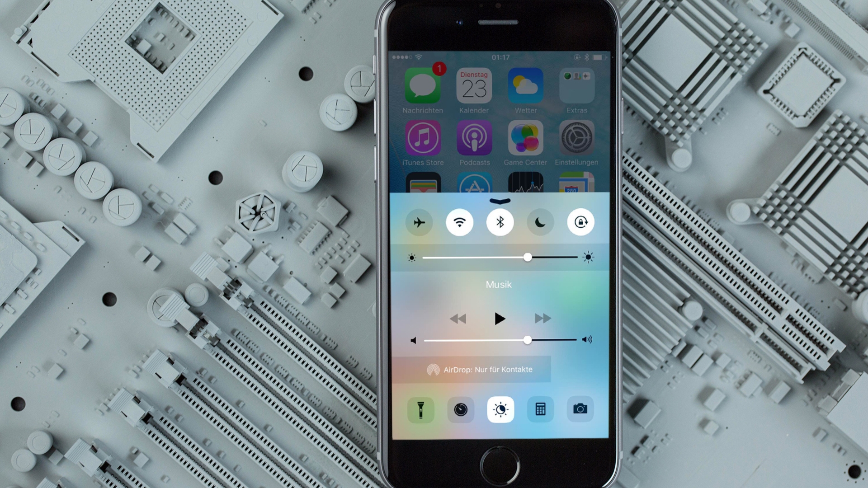868x488 pixels.
Task: Enable the screen rotation lock
Action: coord(581,222)
